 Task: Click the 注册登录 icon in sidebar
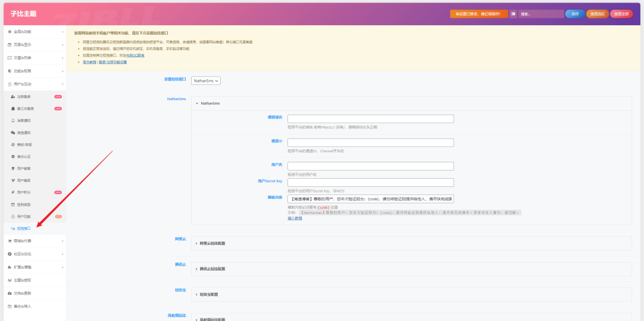tap(13, 96)
